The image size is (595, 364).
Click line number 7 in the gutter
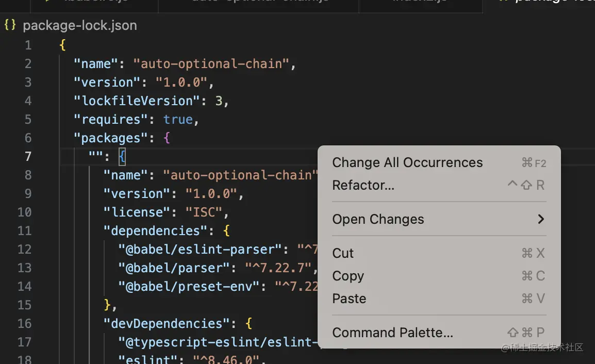click(x=28, y=156)
